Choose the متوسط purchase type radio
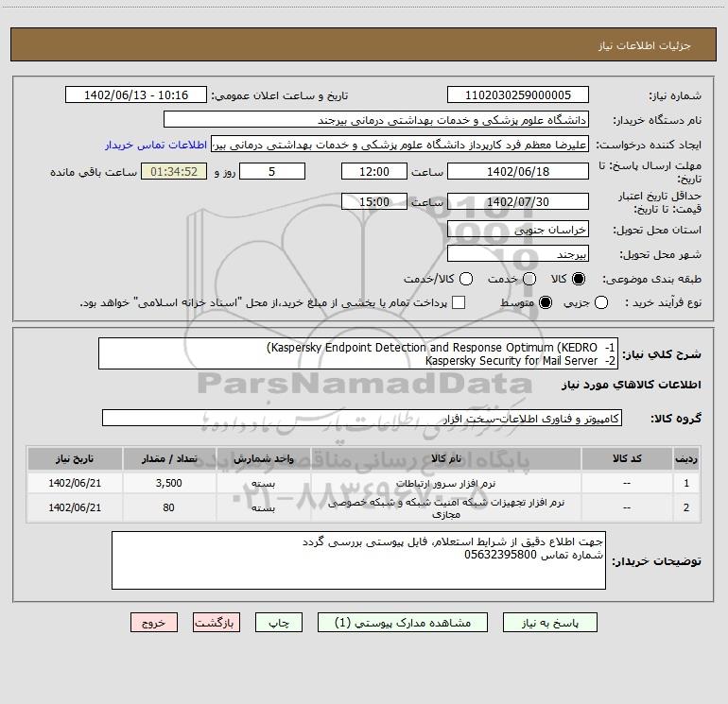The image size is (728, 704). [546, 302]
